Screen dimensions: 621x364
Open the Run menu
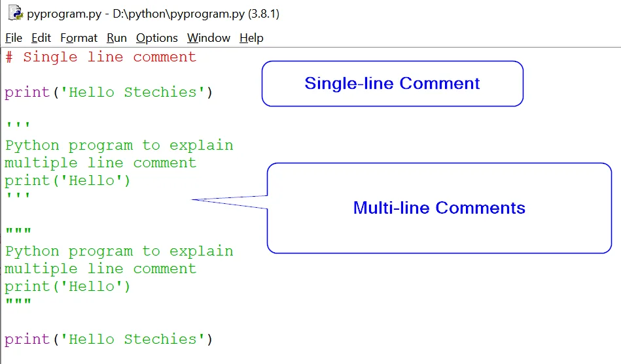tap(116, 38)
